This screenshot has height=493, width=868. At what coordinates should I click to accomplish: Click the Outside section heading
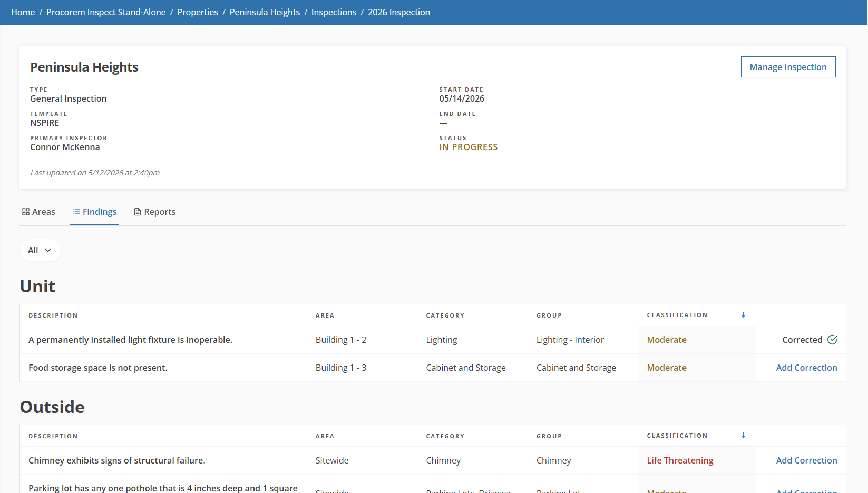[52, 407]
